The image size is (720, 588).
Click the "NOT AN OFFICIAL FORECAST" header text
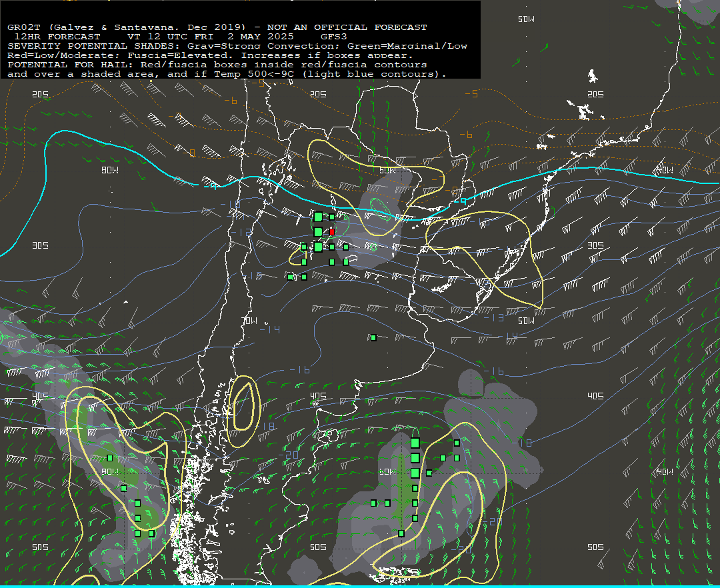click(347, 27)
